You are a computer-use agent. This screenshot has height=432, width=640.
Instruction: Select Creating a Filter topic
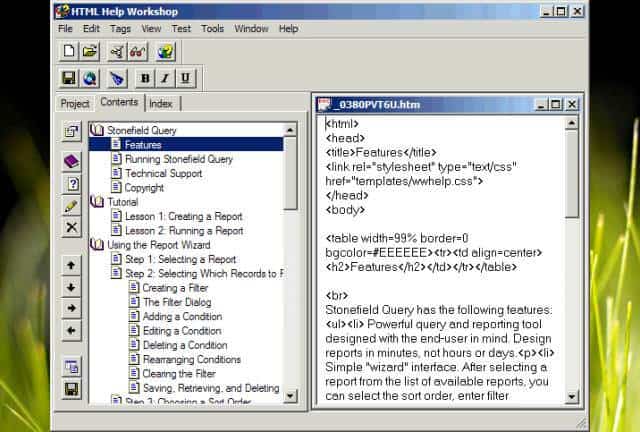click(175, 288)
